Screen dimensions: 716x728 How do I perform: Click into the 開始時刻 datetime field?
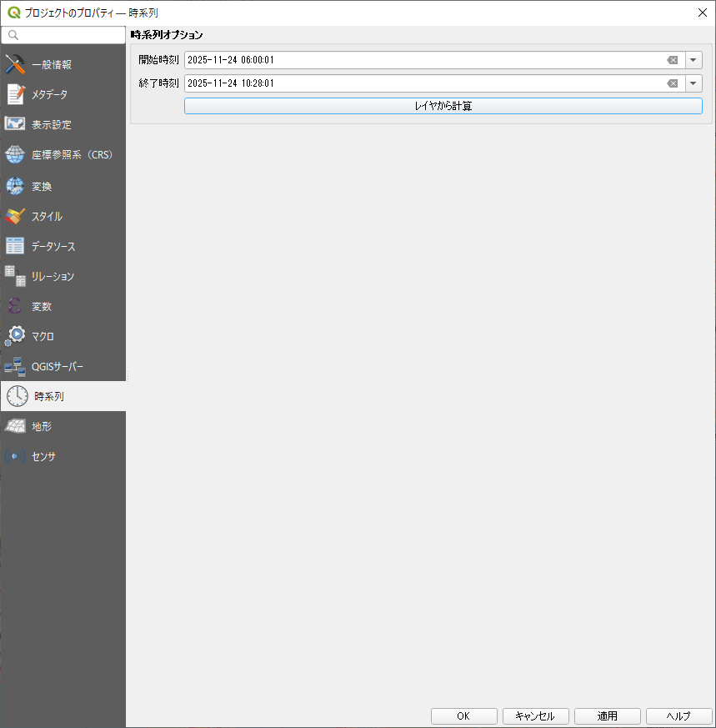click(417, 60)
